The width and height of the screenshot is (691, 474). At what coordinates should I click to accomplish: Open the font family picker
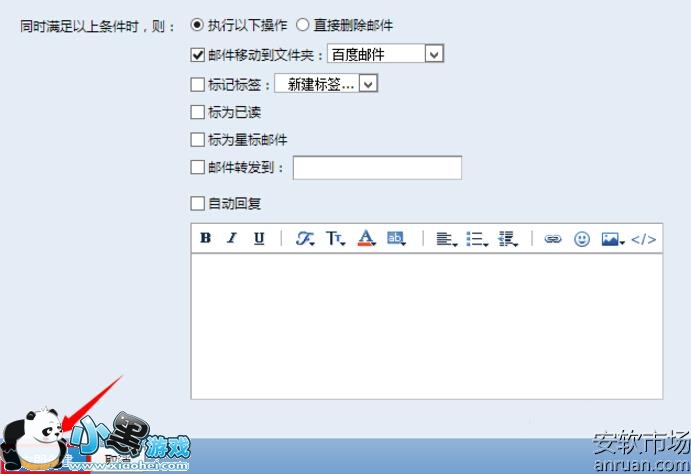tap(305, 238)
